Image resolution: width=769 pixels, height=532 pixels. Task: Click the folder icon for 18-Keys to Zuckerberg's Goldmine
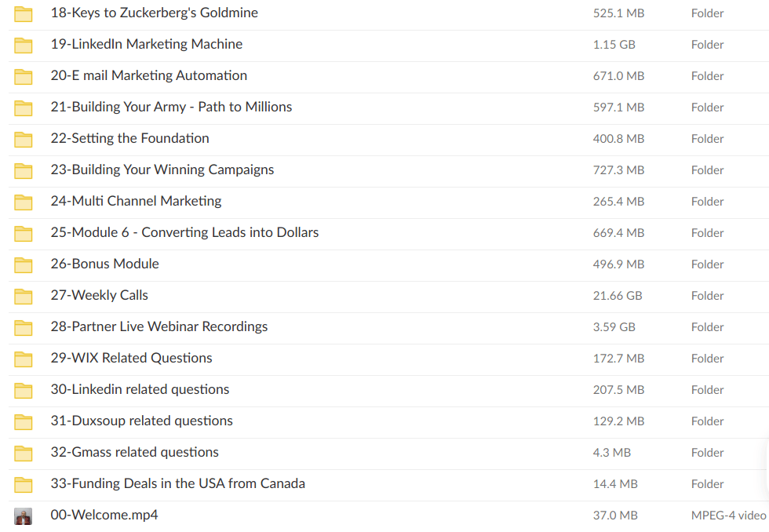[x=24, y=13]
